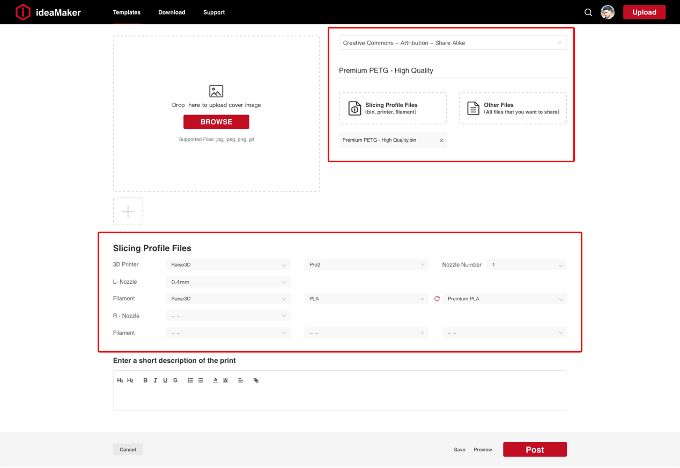The height and width of the screenshot is (468, 680).
Task: Open the Premium PLA filament dropdown
Action: [x=504, y=299]
